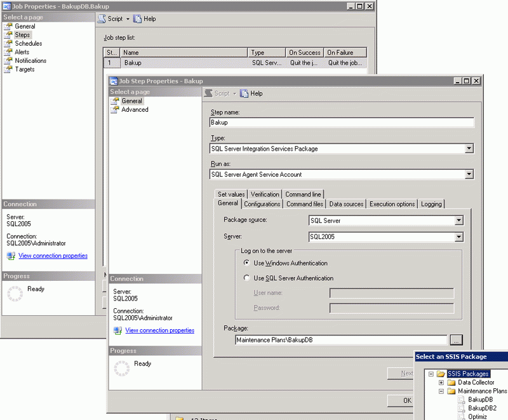
Task: Collapse the SSIS Packages tree node
Action: [431, 374]
